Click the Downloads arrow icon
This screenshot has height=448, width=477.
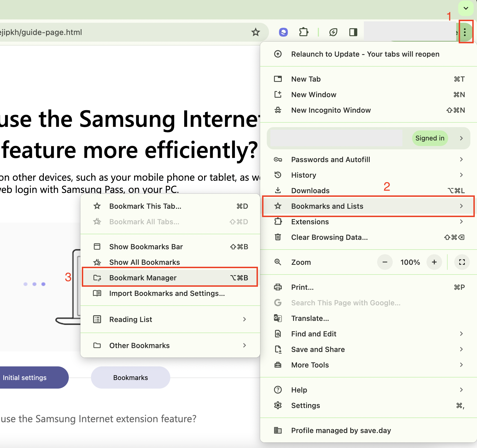[x=278, y=190]
